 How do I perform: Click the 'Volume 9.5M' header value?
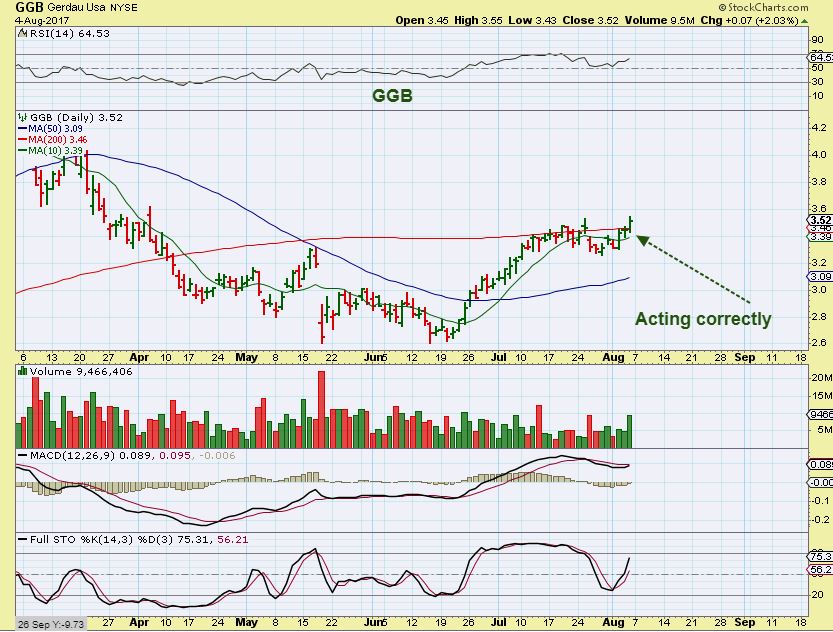(x=659, y=21)
